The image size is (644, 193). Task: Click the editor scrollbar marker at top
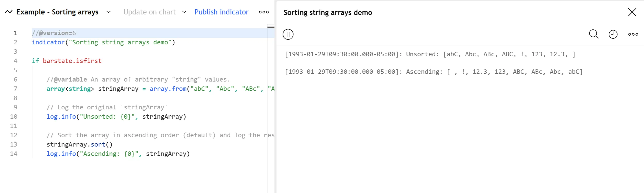coord(271,27)
